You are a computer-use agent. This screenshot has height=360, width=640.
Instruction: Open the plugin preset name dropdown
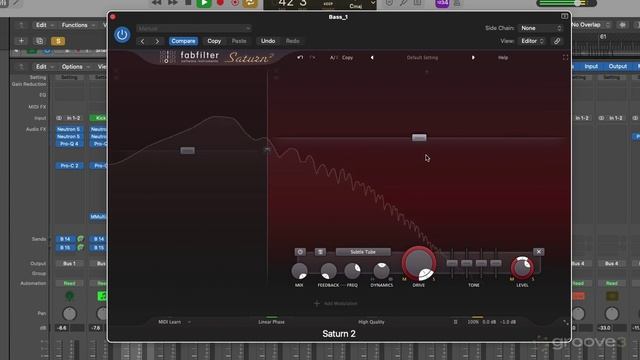point(194,28)
